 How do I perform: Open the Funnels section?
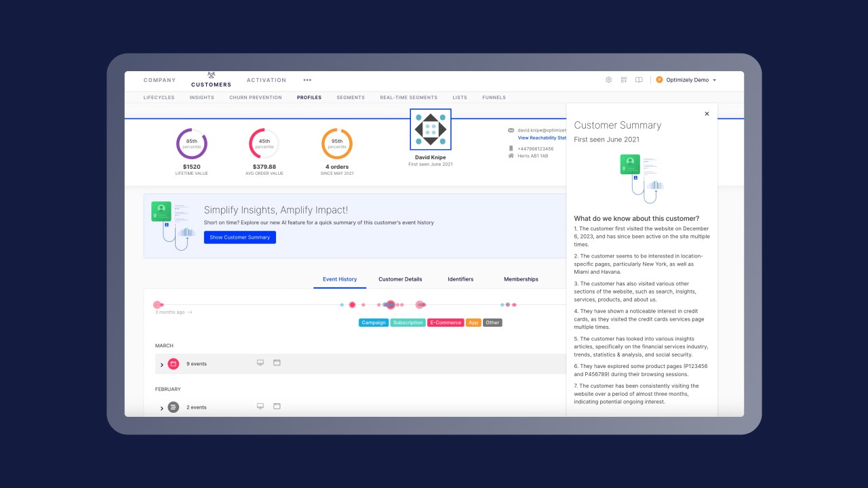(494, 98)
